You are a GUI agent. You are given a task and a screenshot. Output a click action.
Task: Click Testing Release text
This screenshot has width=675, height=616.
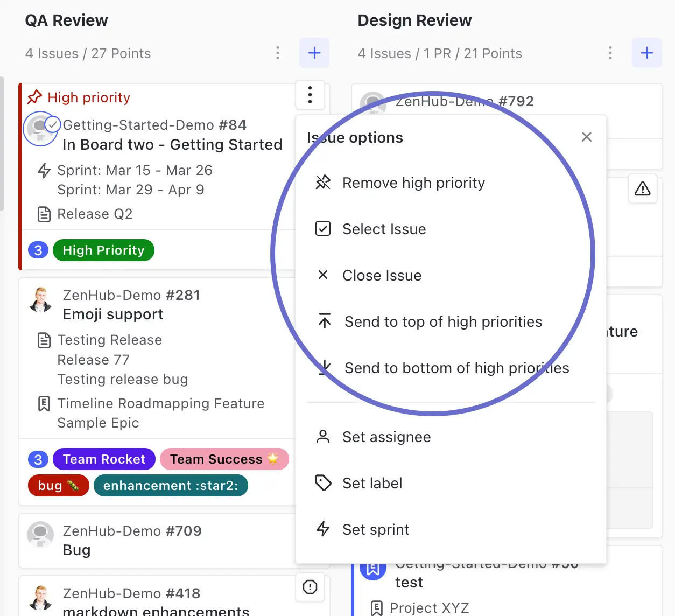110,340
